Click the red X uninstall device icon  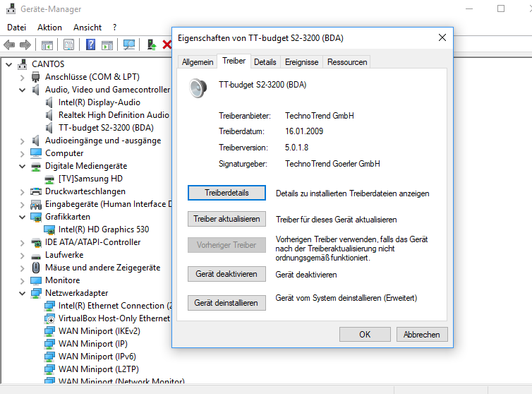(x=167, y=44)
